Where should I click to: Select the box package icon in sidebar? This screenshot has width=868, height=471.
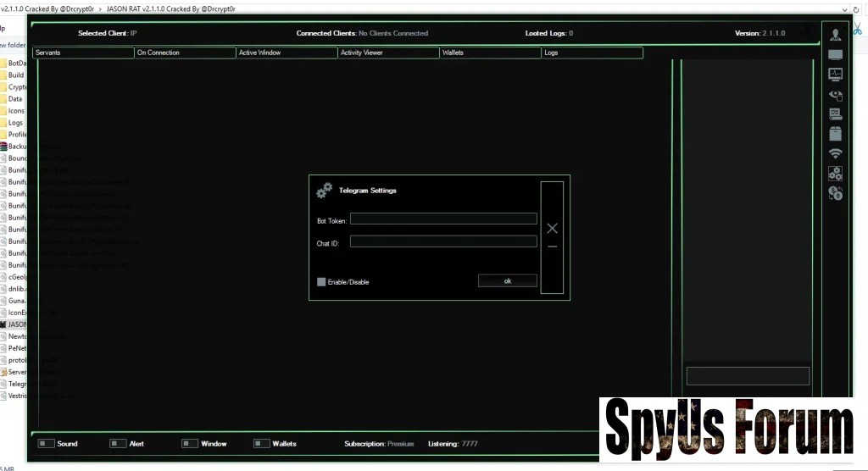[x=836, y=134]
